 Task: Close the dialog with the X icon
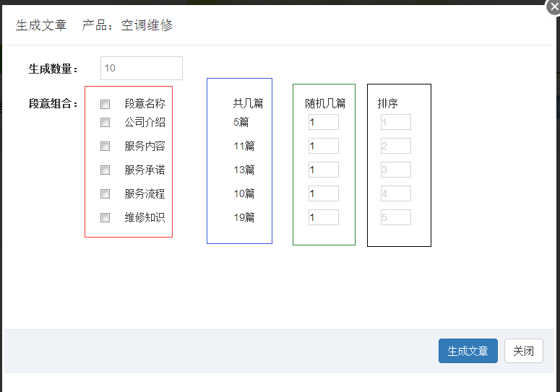(x=554, y=6)
